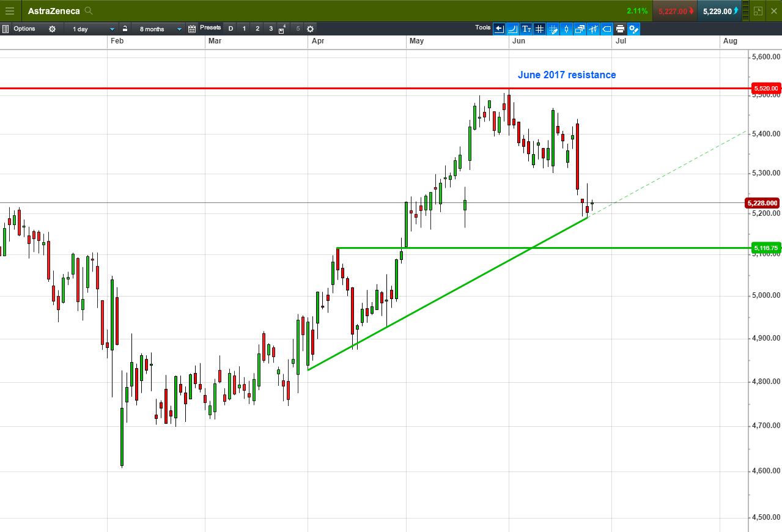Detach the chart into new window
The image size is (782, 532).
point(758,11)
